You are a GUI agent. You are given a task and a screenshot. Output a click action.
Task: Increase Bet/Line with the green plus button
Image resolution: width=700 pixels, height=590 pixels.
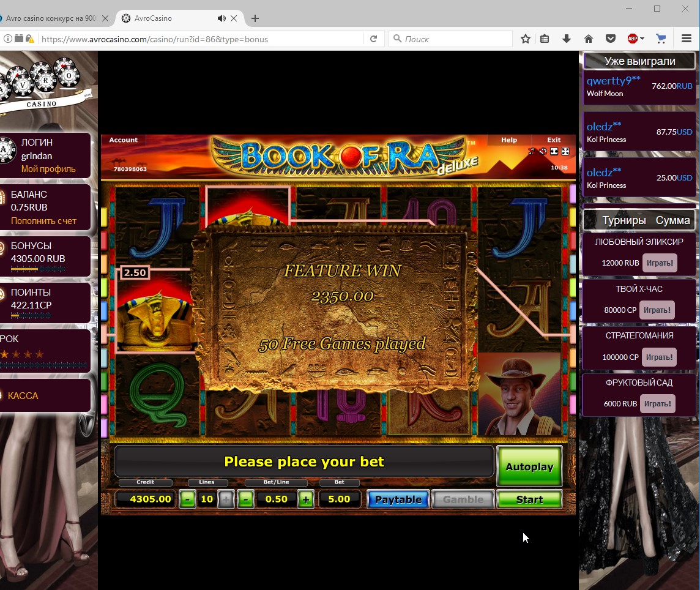(x=306, y=499)
